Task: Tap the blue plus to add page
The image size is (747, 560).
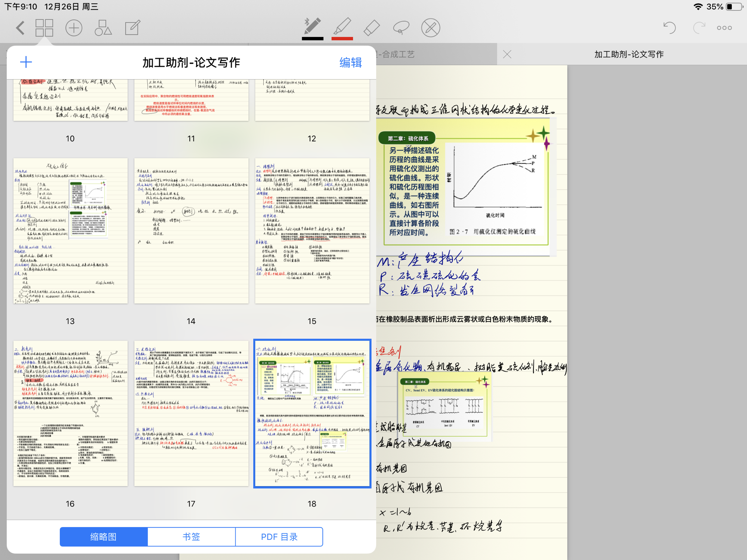Action: pyautogui.click(x=26, y=62)
